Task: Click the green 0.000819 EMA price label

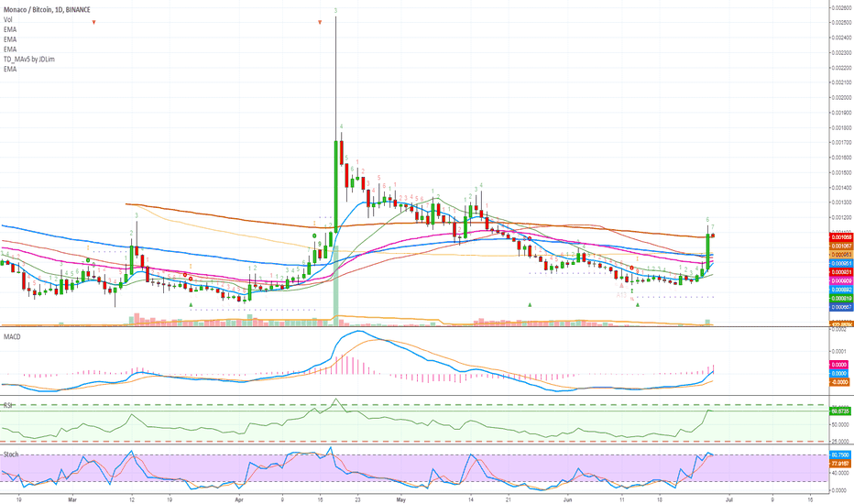Action: [840, 298]
